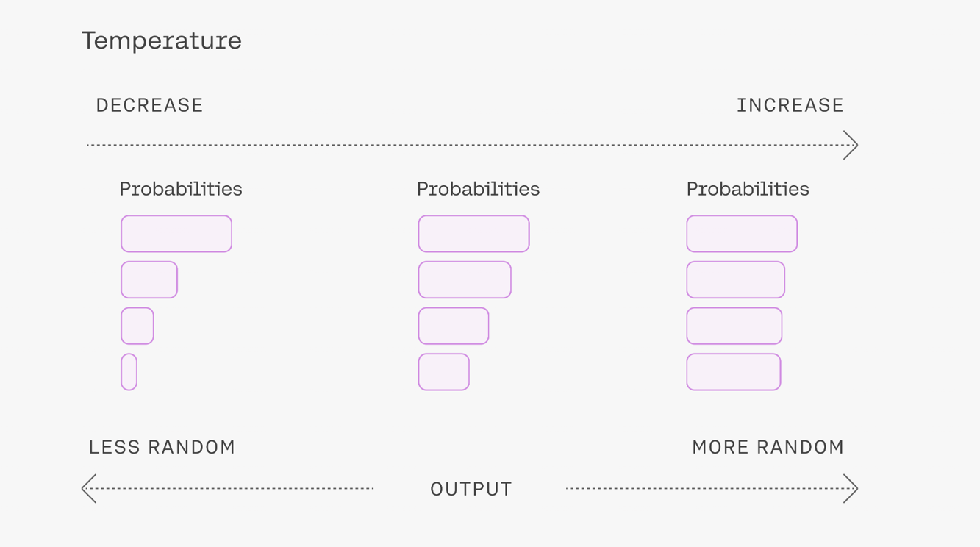
Task: Select the bottom bar in the right chart
Action: 734,372
